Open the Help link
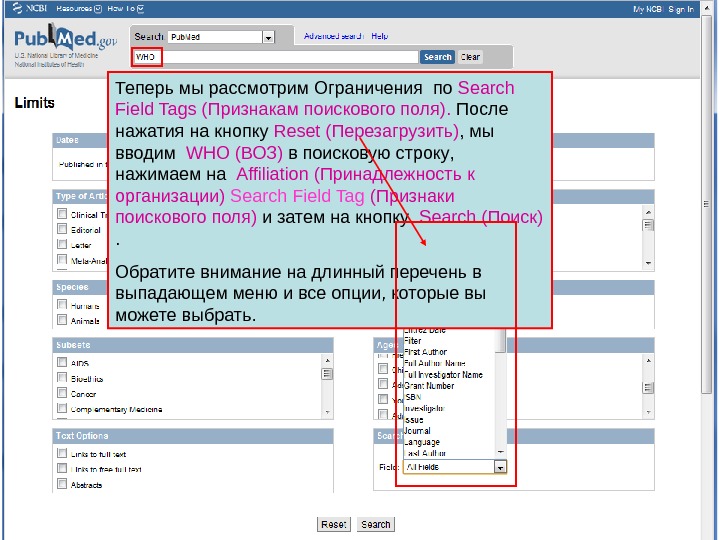720x540 pixels. click(379, 36)
